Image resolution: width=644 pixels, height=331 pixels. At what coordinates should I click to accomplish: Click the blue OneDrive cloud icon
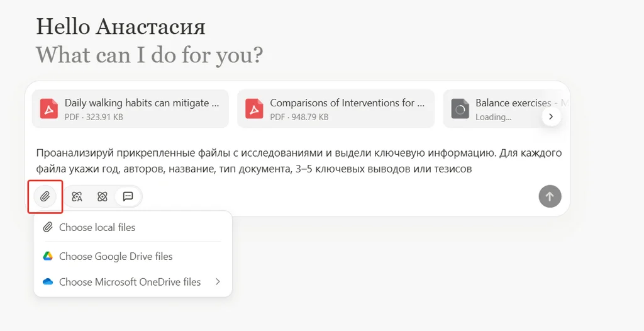point(48,282)
